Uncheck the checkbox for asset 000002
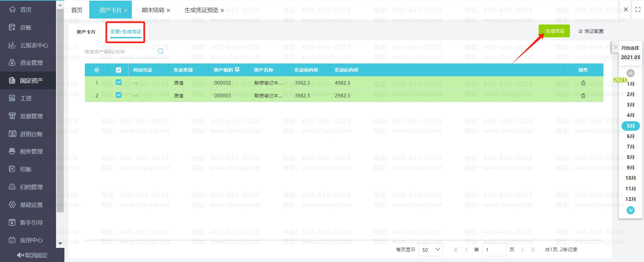 point(118,82)
